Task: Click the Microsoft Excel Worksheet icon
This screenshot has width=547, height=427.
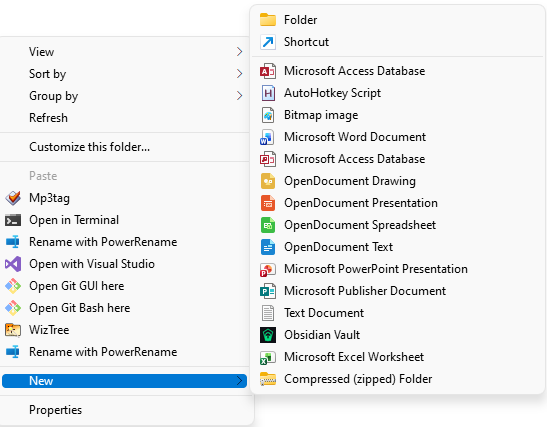Action: click(x=268, y=357)
